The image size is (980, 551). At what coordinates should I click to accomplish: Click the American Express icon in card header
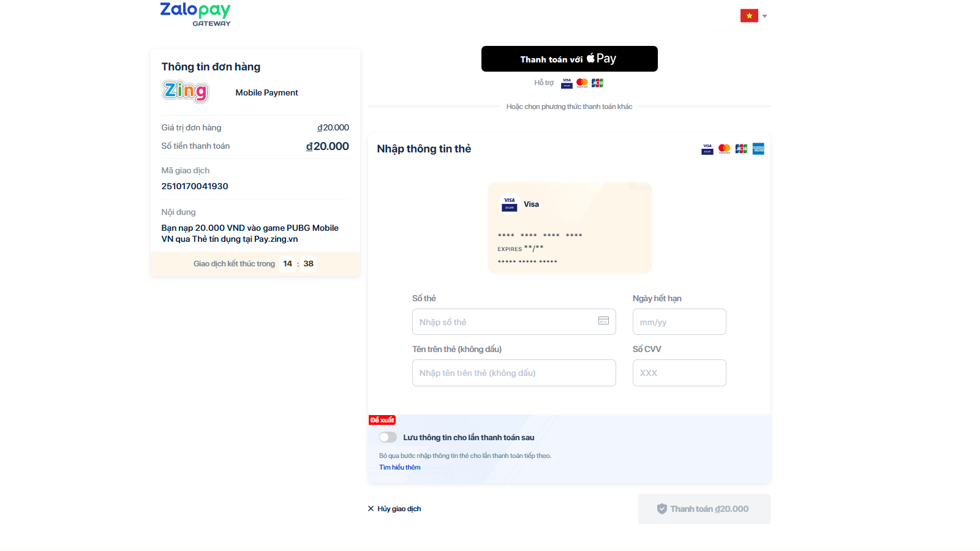(x=758, y=149)
